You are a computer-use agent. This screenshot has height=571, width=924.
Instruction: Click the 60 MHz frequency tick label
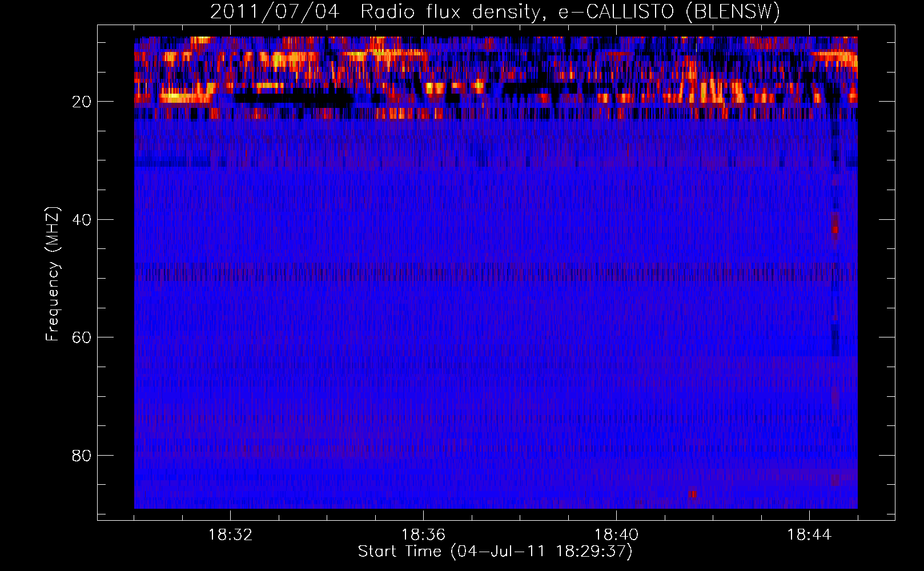(x=82, y=337)
